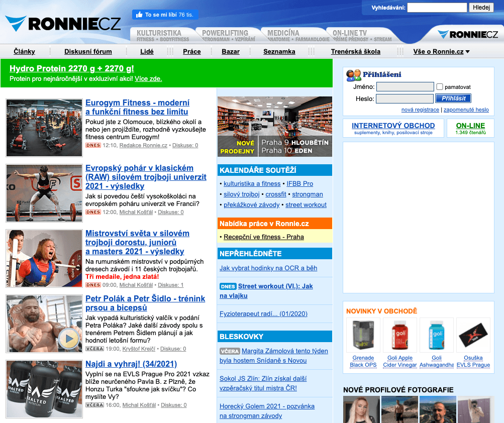The height and width of the screenshot is (423, 504).
Task: Open the deadlift competitor thumbnail
Action: pyautogui.click(x=44, y=193)
